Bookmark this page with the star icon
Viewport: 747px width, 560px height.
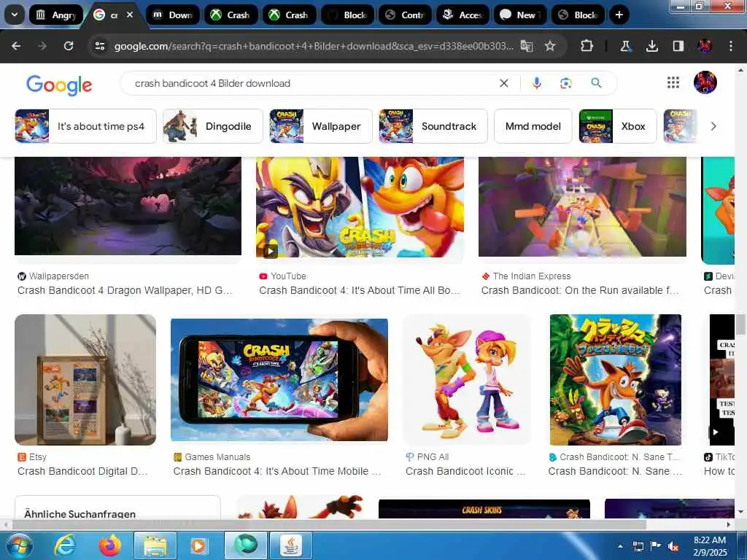(550, 46)
